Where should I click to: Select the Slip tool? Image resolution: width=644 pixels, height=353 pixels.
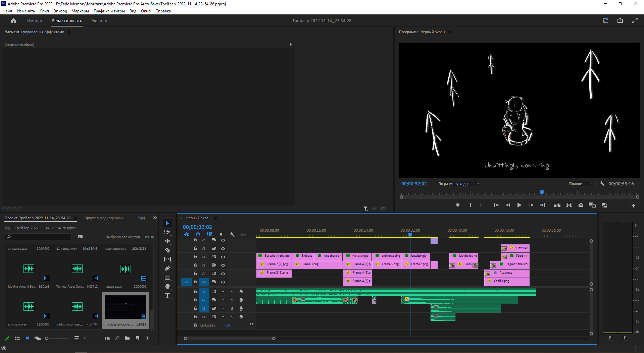pyautogui.click(x=167, y=259)
